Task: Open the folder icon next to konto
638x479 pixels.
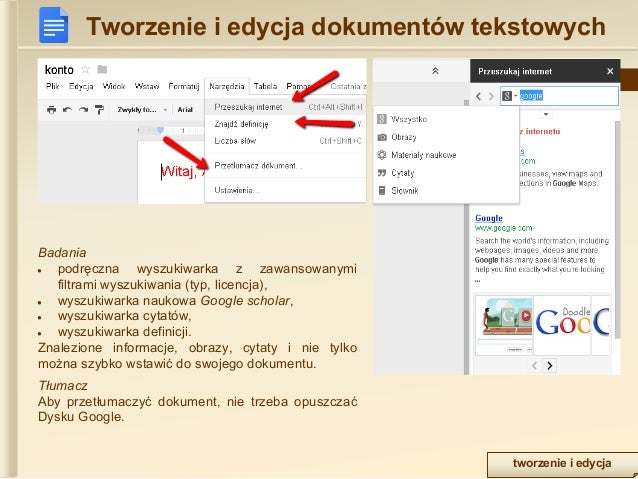Action: [102, 70]
